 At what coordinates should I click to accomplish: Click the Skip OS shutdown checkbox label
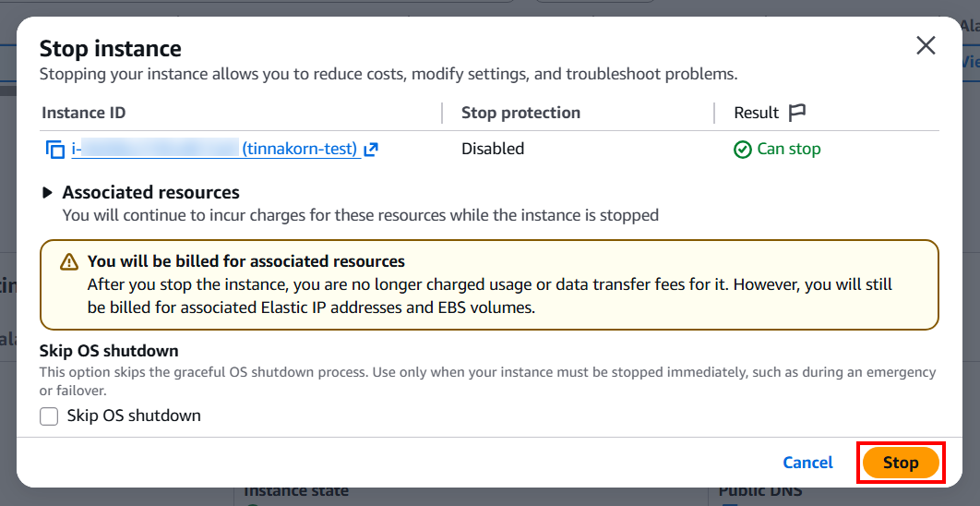[134, 416]
